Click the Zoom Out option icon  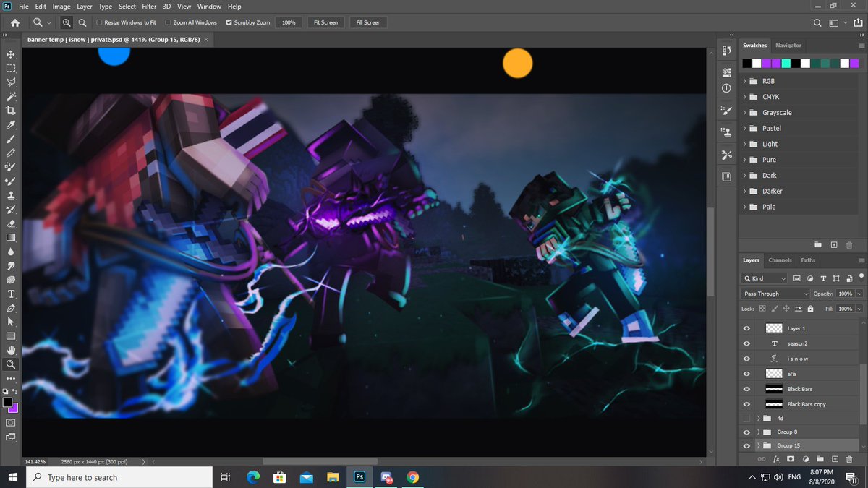click(x=82, y=22)
